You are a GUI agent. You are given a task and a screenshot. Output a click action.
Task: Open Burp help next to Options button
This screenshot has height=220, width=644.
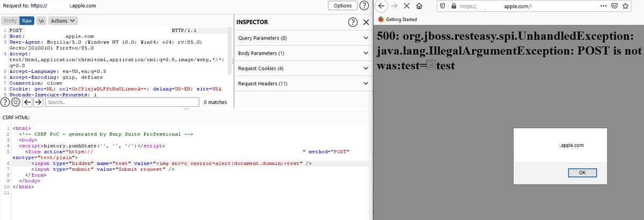pyautogui.click(x=364, y=5)
